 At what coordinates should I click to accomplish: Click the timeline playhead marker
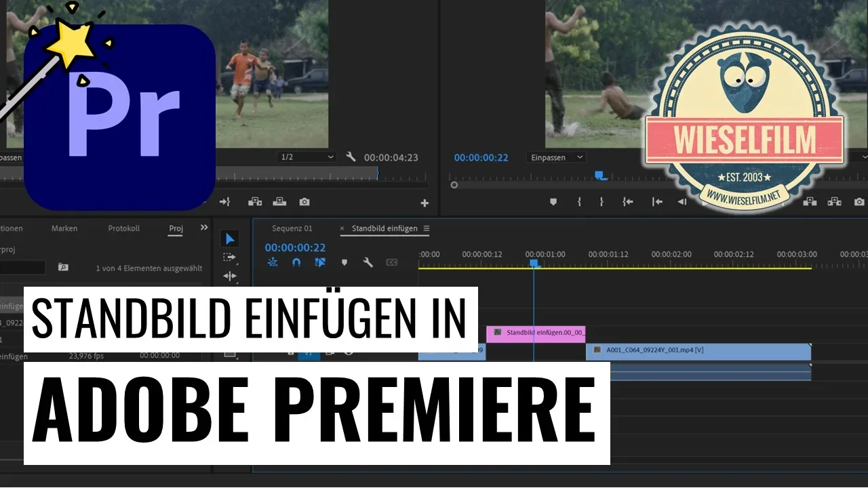click(x=534, y=262)
